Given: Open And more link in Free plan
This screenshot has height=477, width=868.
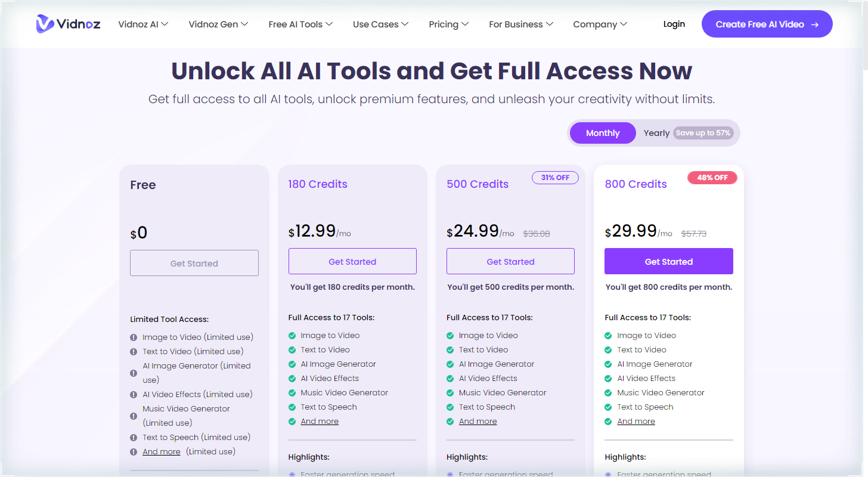Looking at the screenshot, I should click(162, 451).
